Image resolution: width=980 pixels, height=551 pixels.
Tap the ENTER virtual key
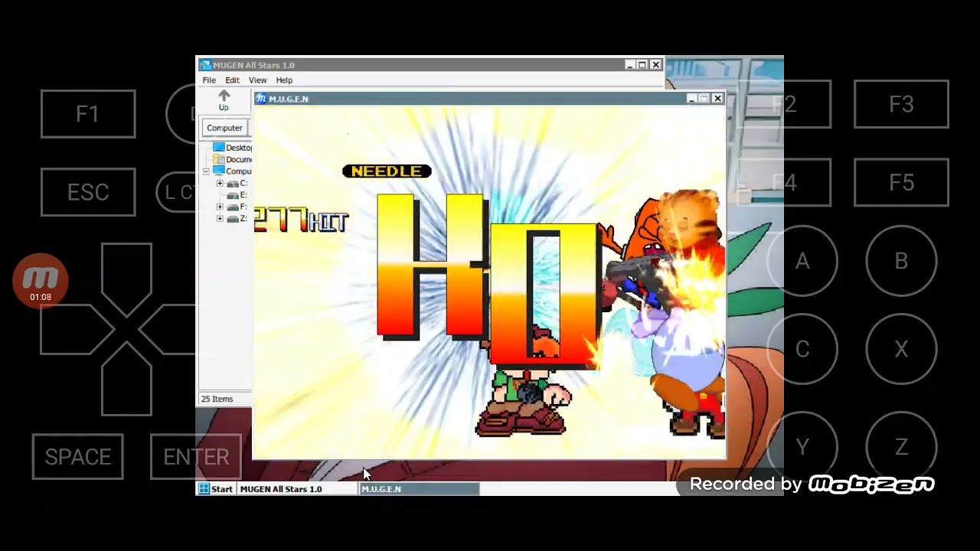point(196,457)
